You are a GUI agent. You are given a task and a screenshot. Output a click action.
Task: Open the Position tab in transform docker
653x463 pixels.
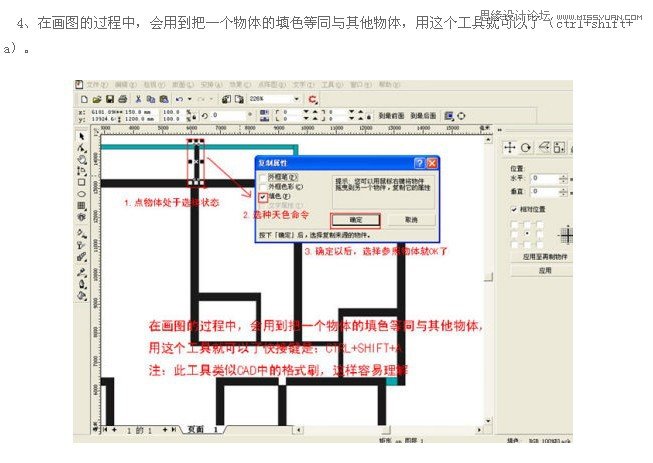tap(509, 147)
